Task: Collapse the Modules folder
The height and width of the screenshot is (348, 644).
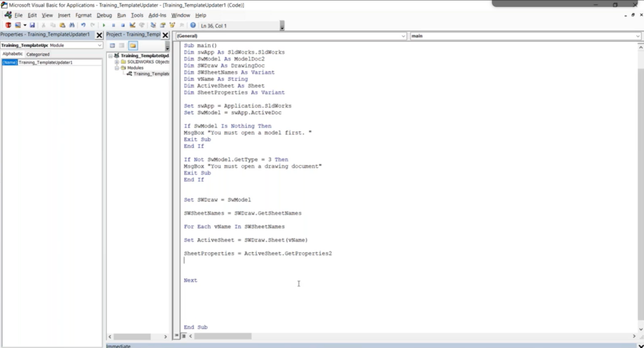Action: [116, 68]
